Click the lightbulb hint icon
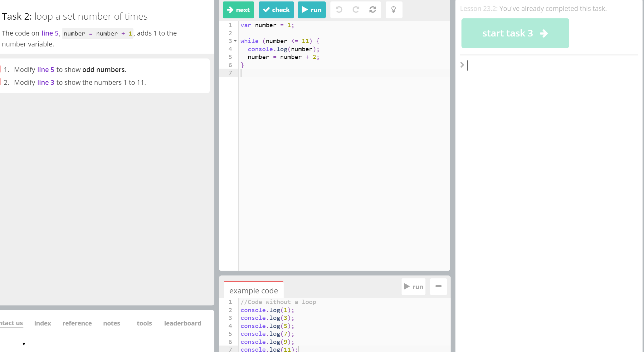 tap(394, 10)
